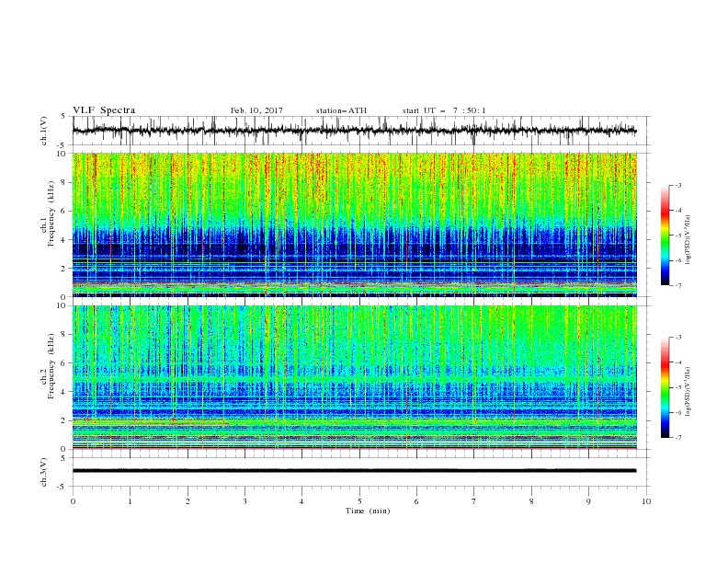
Task: Click the "-7" tick on lower colorbar
Action: click(x=677, y=438)
